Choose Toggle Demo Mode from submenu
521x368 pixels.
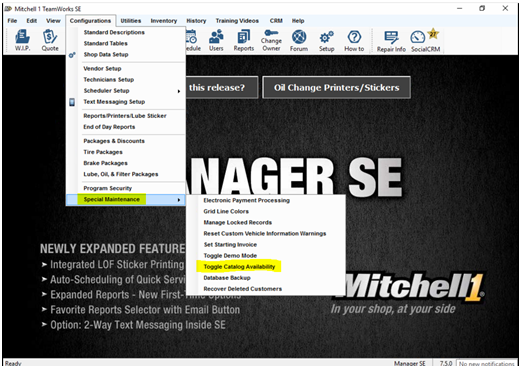click(230, 256)
